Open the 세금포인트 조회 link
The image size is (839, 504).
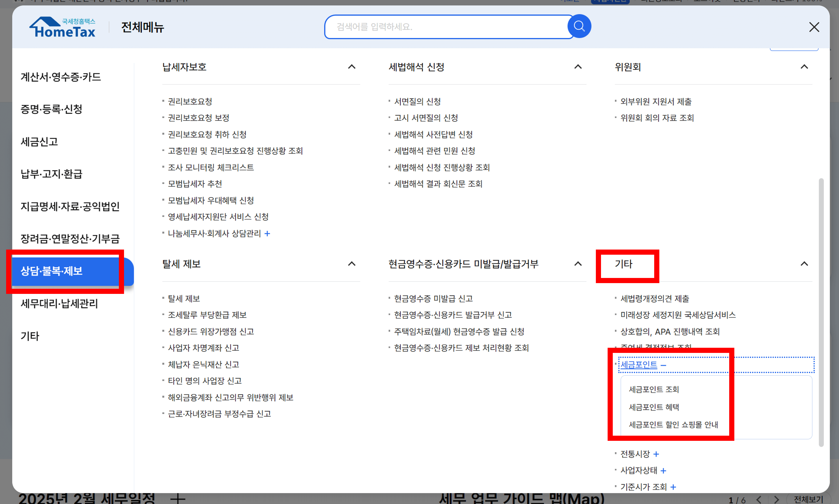(x=654, y=390)
